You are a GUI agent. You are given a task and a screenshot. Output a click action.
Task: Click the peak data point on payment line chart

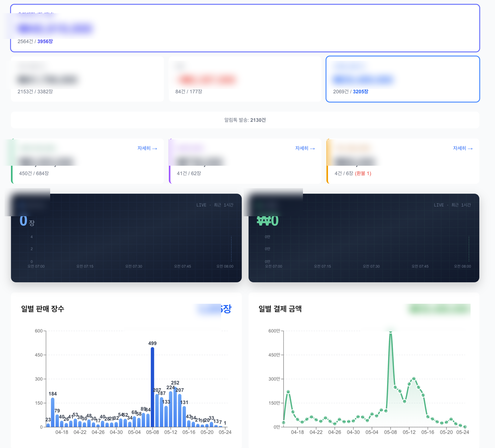(390, 331)
